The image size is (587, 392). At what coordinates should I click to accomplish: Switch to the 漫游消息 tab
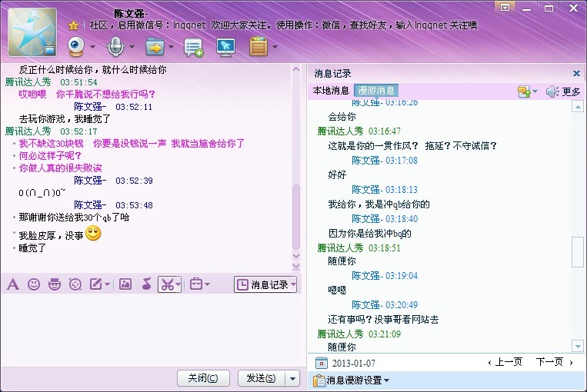click(376, 91)
